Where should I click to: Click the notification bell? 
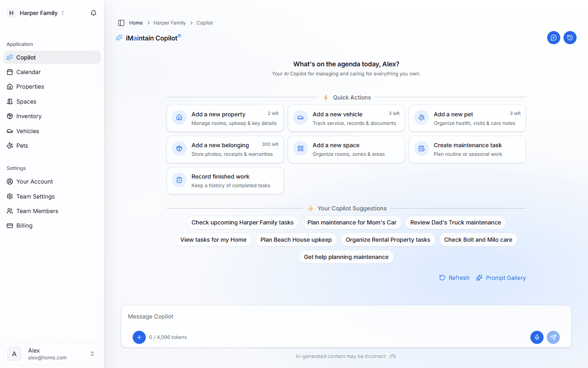[93, 13]
